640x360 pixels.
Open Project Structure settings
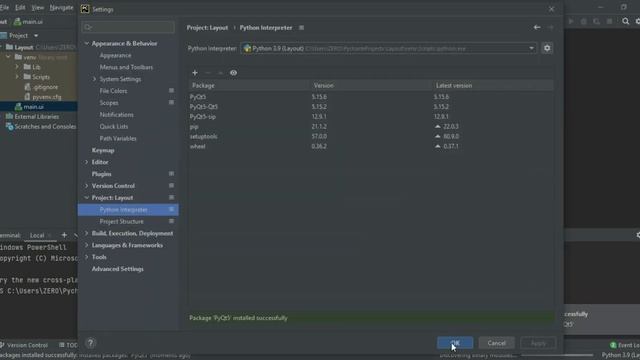coord(121,222)
